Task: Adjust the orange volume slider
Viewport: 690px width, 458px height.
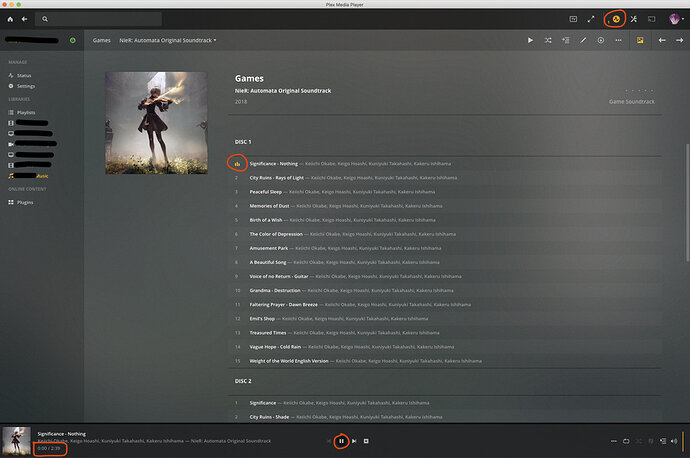Action: point(683,441)
